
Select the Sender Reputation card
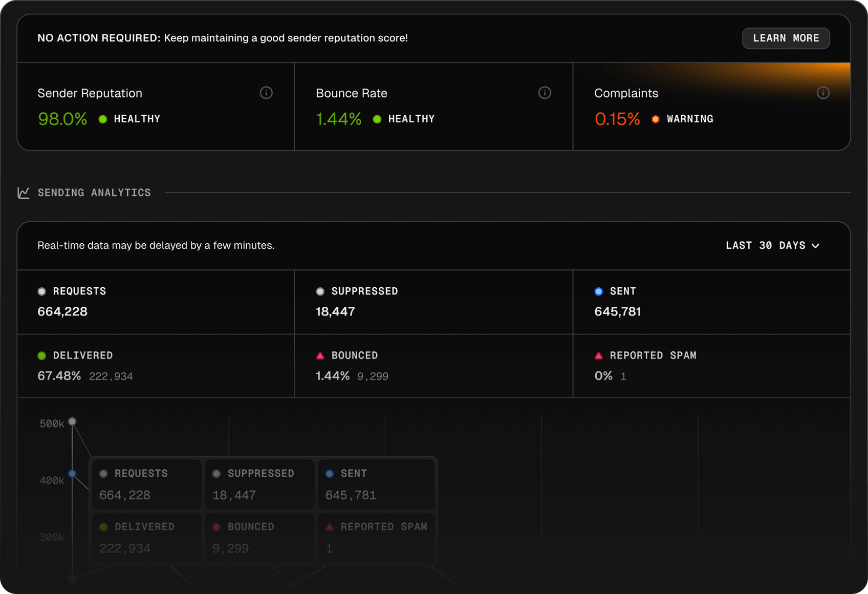[156, 107]
